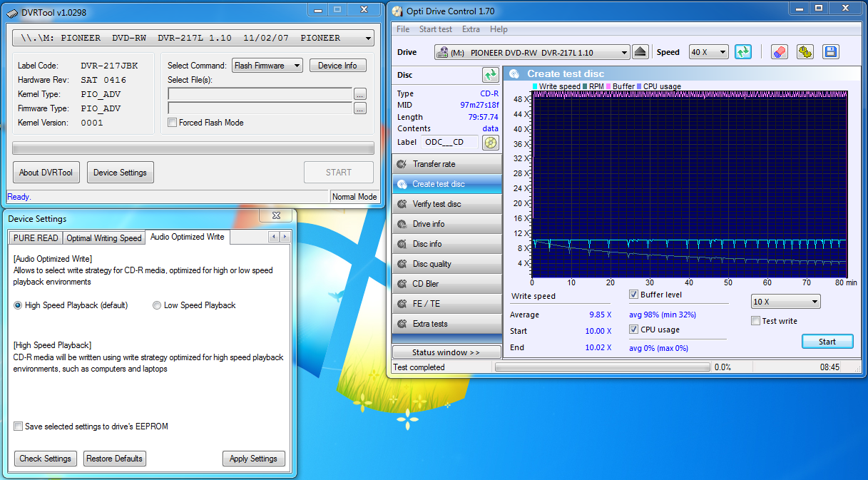The height and width of the screenshot is (480, 868).
Task: Open the DVRTool drive selection dropdown
Action: pos(193,38)
